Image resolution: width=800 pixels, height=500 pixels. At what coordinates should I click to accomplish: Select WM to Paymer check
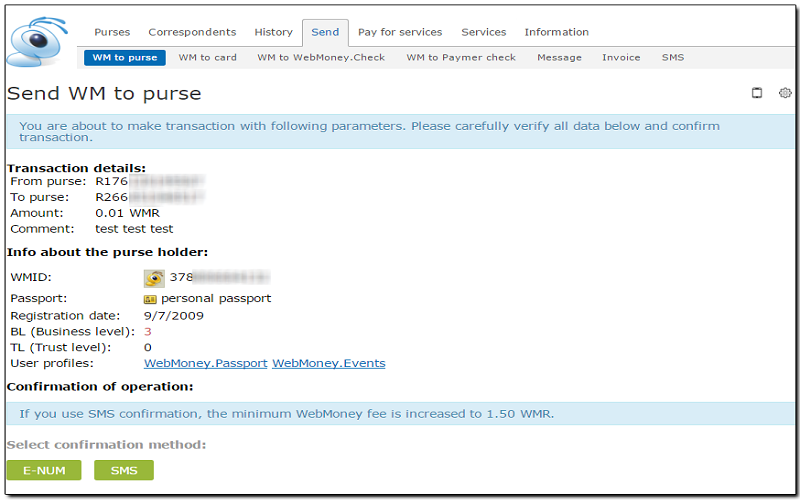pyautogui.click(x=461, y=58)
